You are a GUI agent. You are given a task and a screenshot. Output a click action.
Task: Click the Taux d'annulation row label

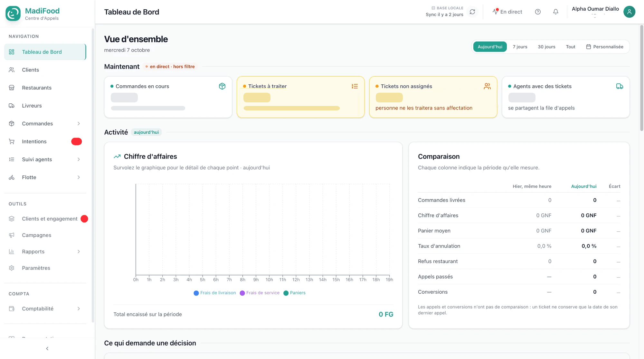tap(439, 246)
